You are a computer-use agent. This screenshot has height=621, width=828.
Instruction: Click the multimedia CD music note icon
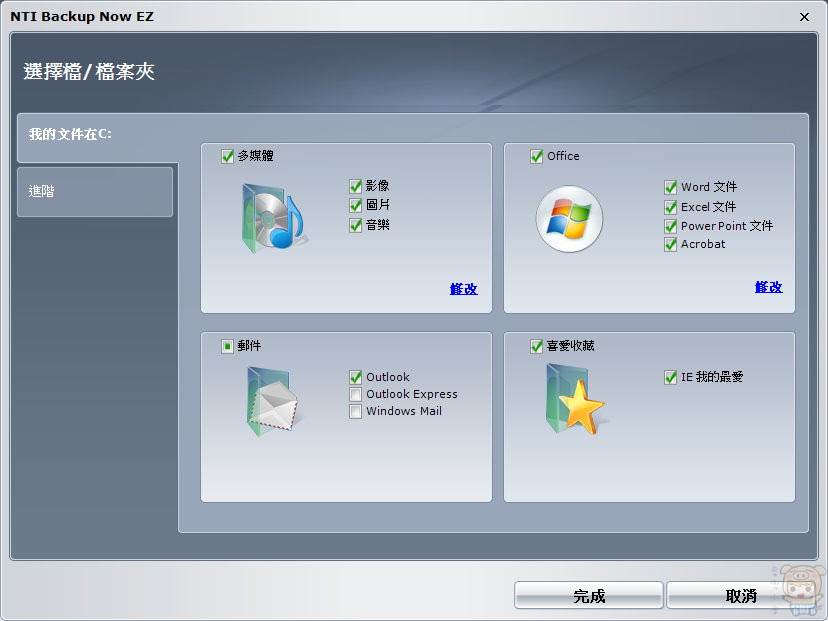(273, 218)
